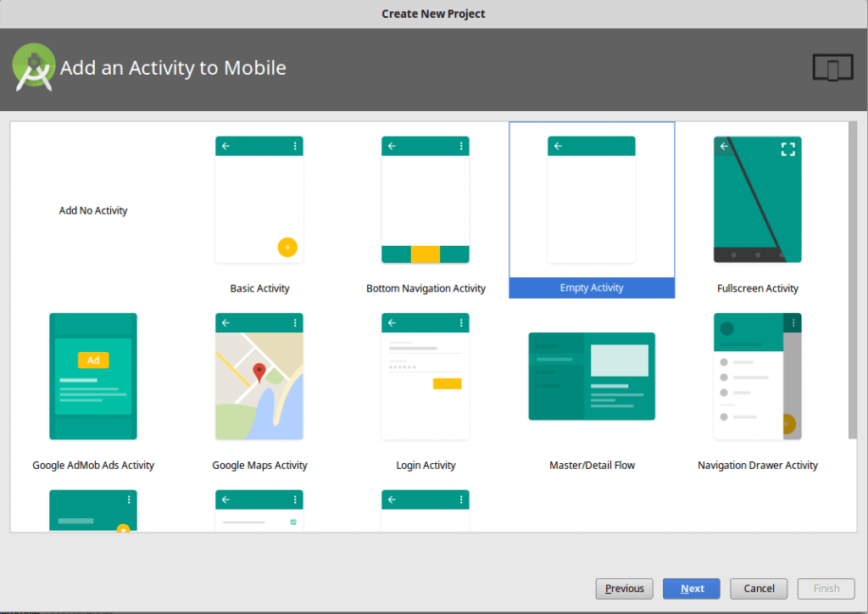Image resolution: width=868 pixels, height=614 pixels.
Task: Choose the Google AdMob Ads Activity template
Action: click(x=93, y=376)
